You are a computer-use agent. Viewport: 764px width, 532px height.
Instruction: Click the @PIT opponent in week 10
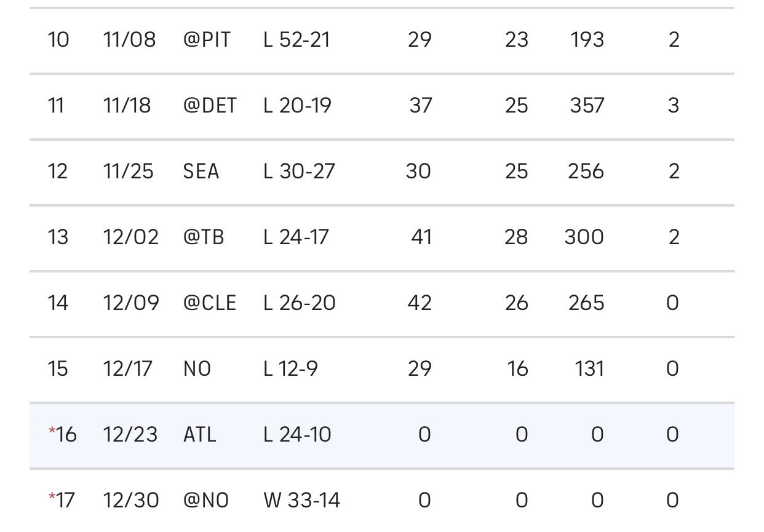tap(207, 40)
